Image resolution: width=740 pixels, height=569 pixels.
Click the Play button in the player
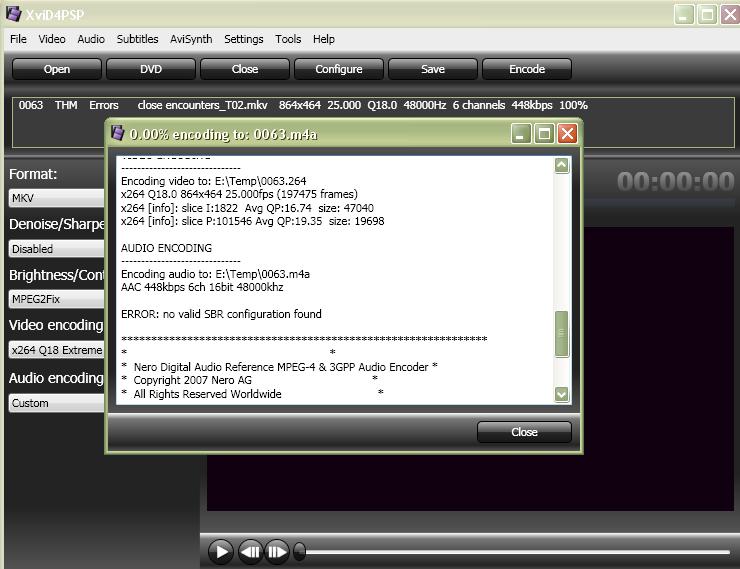220,552
